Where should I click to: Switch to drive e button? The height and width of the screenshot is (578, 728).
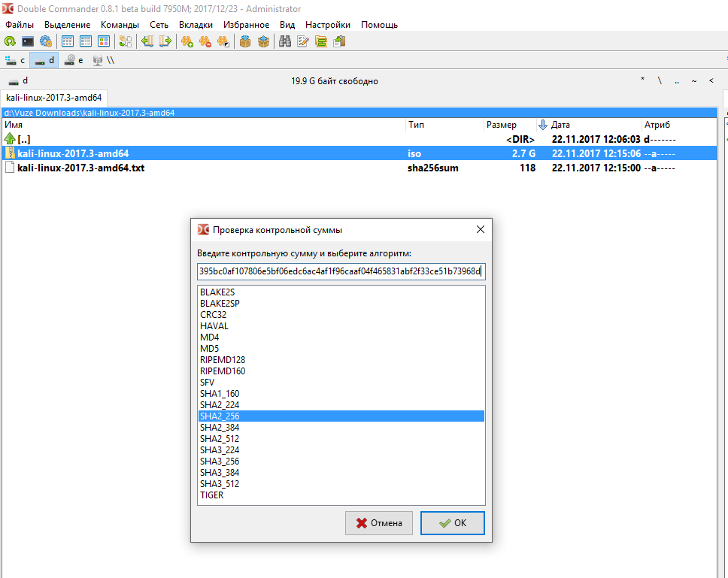tap(74, 60)
